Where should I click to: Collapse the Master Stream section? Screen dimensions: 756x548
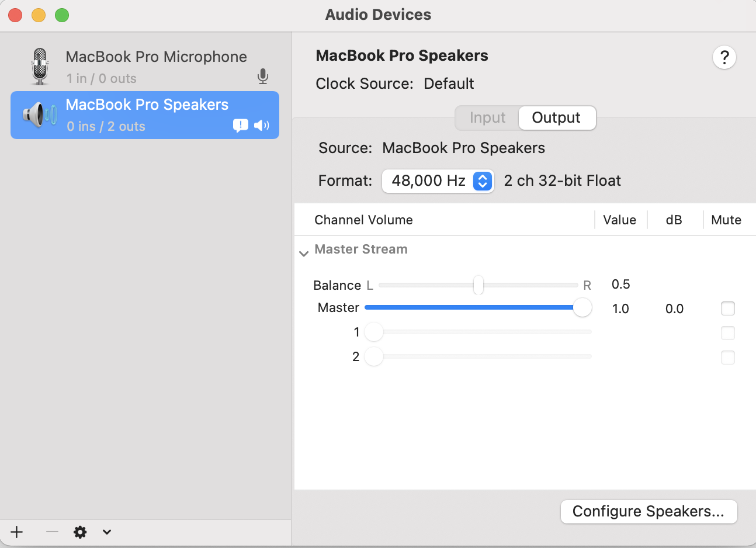[x=304, y=253]
